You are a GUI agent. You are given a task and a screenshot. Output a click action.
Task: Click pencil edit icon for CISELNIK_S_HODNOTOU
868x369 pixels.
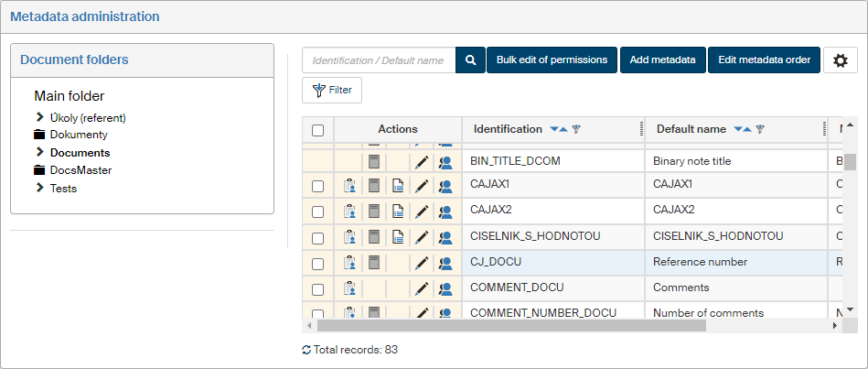(x=421, y=238)
